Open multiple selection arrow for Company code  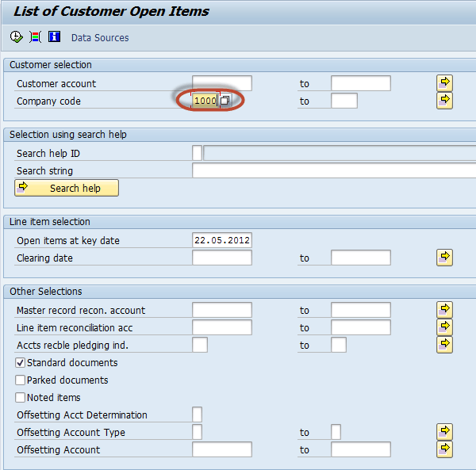[444, 101]
